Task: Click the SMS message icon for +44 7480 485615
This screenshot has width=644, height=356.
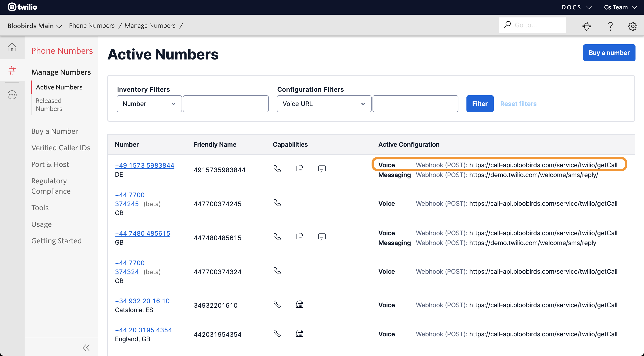Action: (x=322, y=237)
